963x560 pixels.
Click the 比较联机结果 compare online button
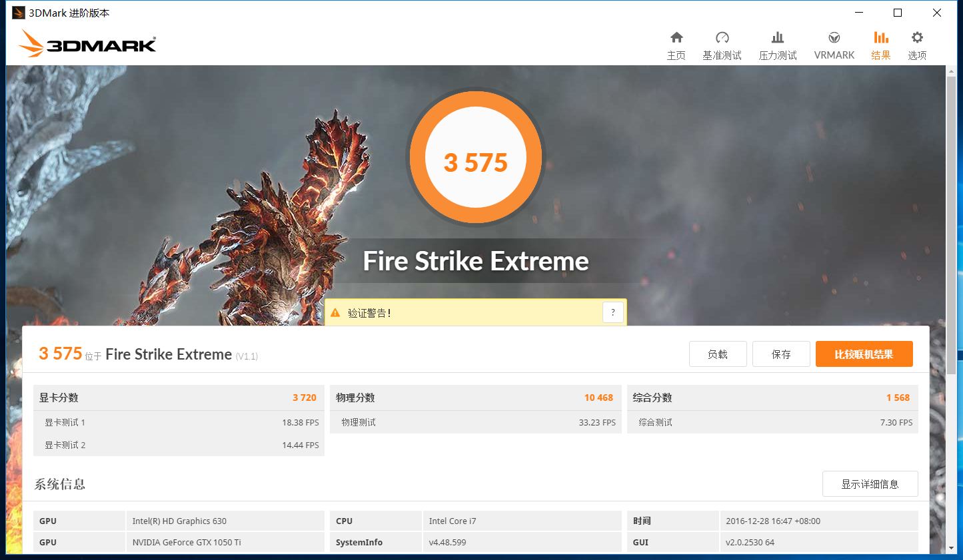(x=864, y=354)
